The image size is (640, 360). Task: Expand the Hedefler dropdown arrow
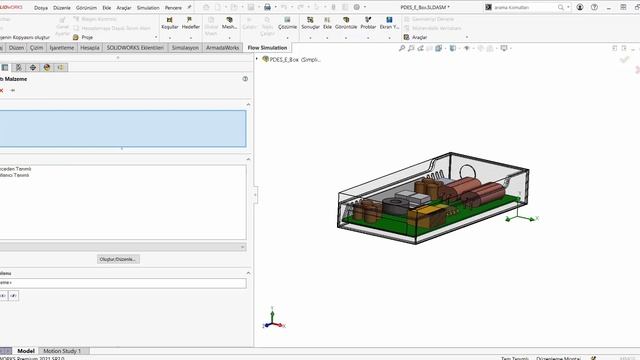coord(191,38)
